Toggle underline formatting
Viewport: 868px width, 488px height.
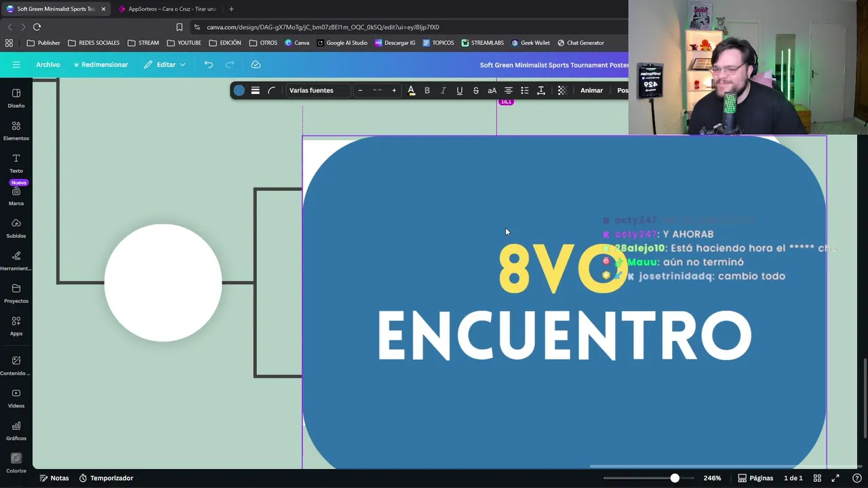(459, 90)
